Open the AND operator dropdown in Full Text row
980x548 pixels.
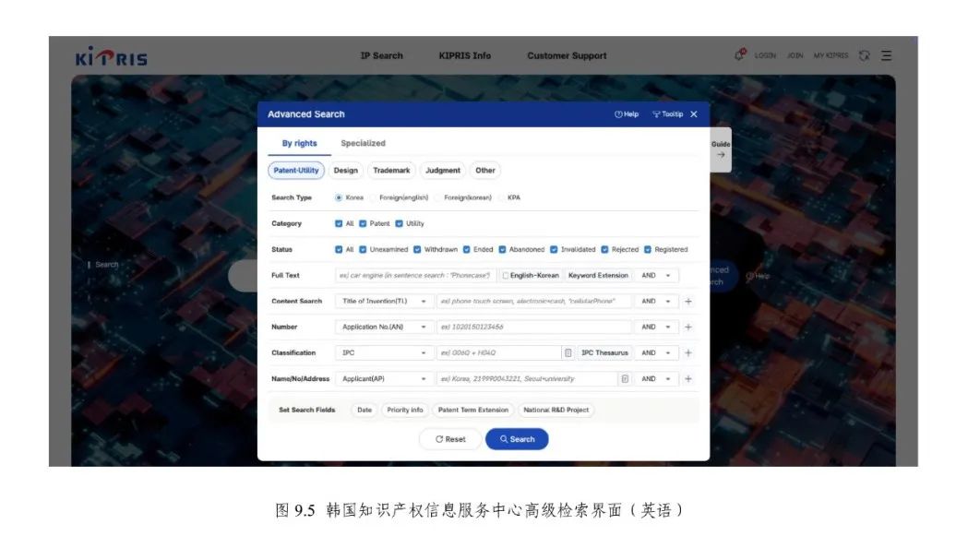tap(656, 276)
